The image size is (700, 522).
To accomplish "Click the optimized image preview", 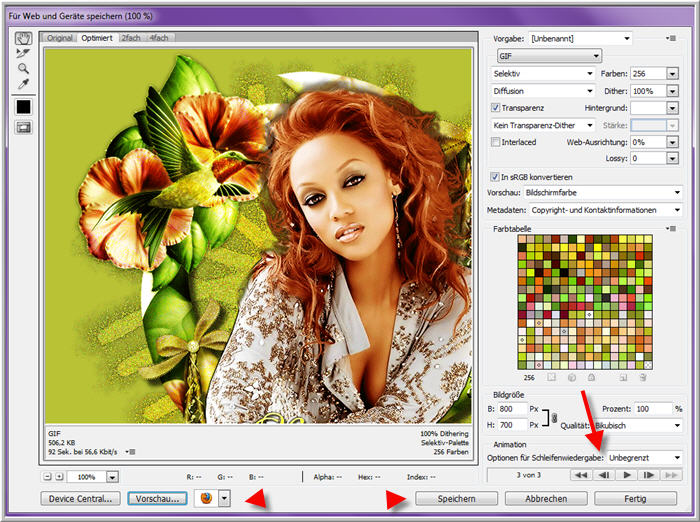I will [258, 236].
